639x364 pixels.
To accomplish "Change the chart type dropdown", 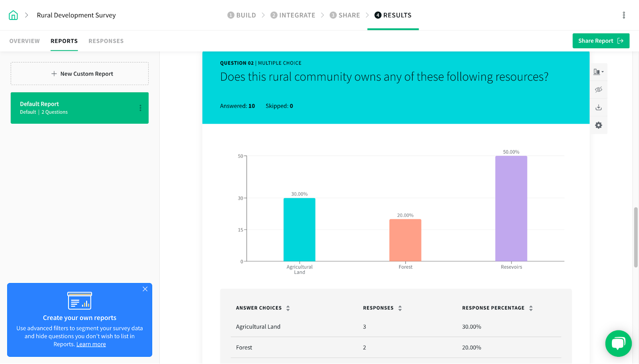I will 598,72.
